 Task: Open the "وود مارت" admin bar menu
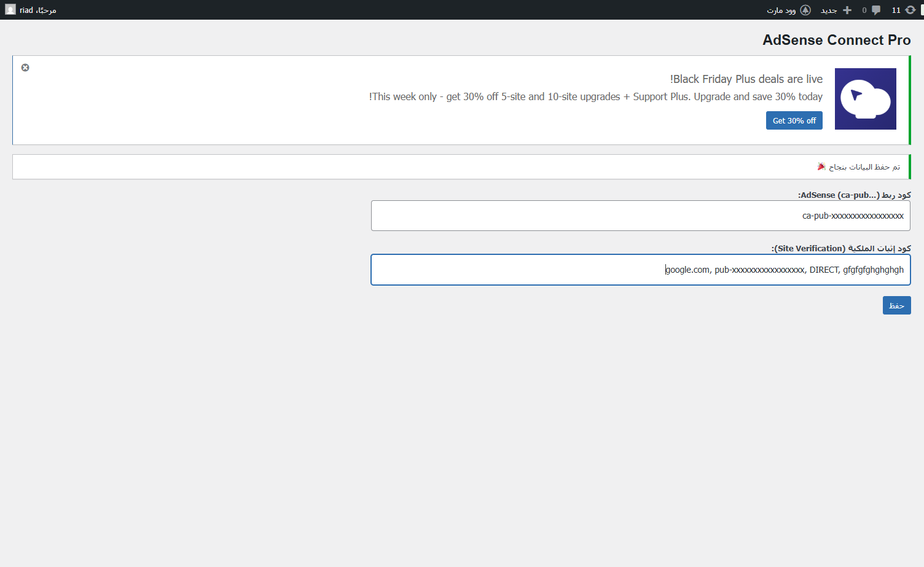pos(781,10)
